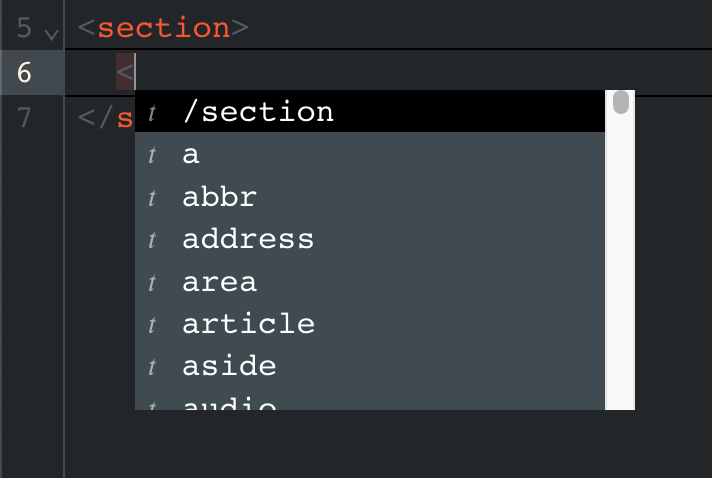Select the single-letter a tag suggestion
The height and width of the screenshot is (478, 712).
point(370,154)
